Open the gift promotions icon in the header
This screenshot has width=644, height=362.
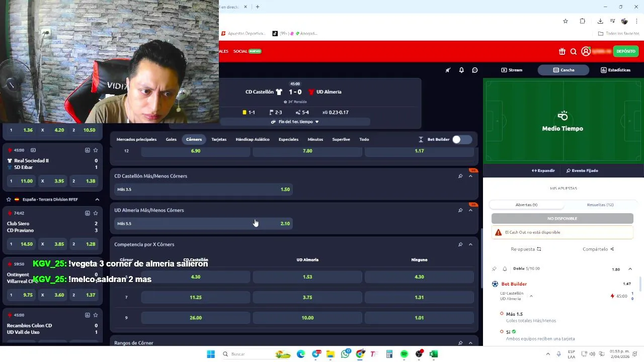coord(562,51)
